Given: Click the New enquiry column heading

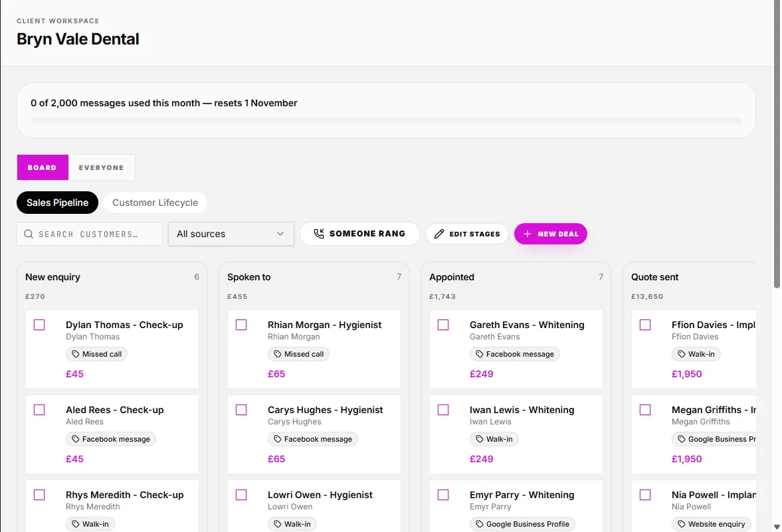Looking at the screenshot, I should point(53,277).
